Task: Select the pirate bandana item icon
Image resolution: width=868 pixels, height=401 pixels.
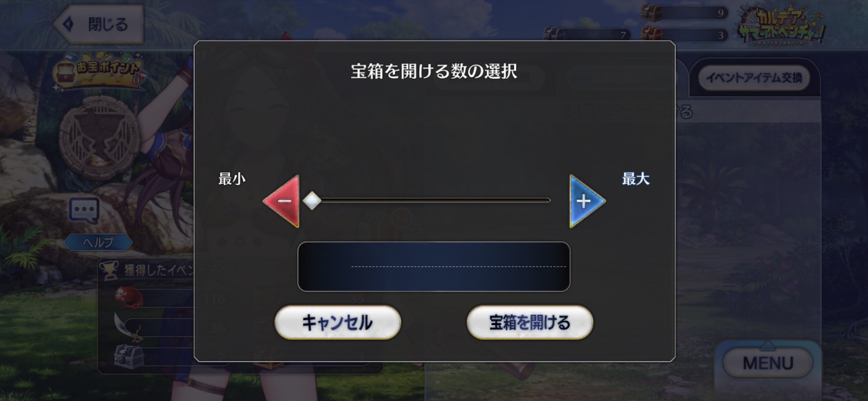Action: tap(129, 298)
